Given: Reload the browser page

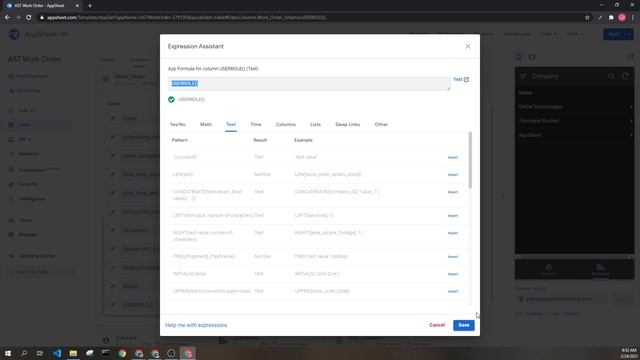Looking at the screenshot, I should (29, 18).
